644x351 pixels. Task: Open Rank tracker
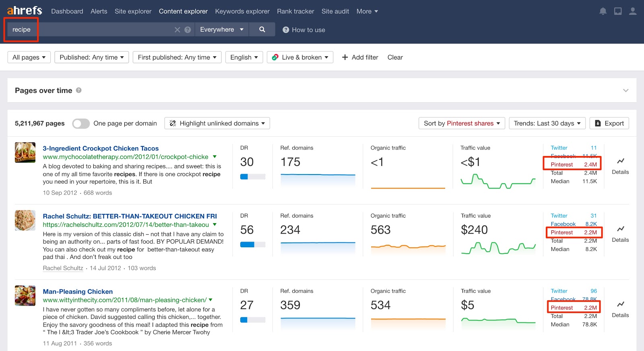point(295,11)
